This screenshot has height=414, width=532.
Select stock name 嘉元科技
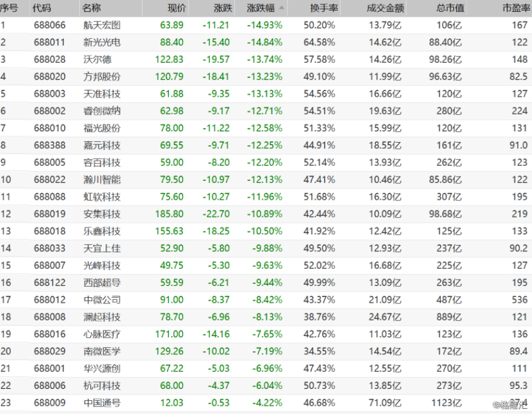(x=102, y=145)
